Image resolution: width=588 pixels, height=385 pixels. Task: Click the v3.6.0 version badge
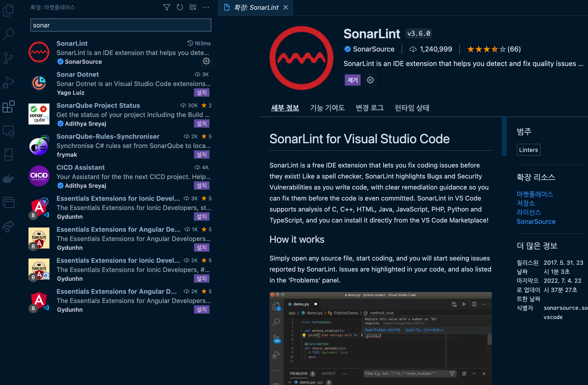[x=419, y=33]
